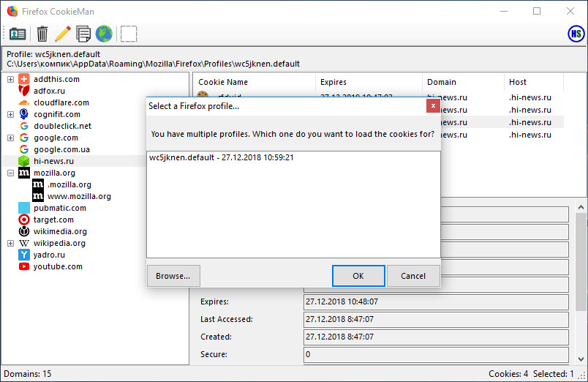The width and height of the screenshot is (588, 382).
Task: Close the Select a Firefox profile dialog
Action: (432, 105)
